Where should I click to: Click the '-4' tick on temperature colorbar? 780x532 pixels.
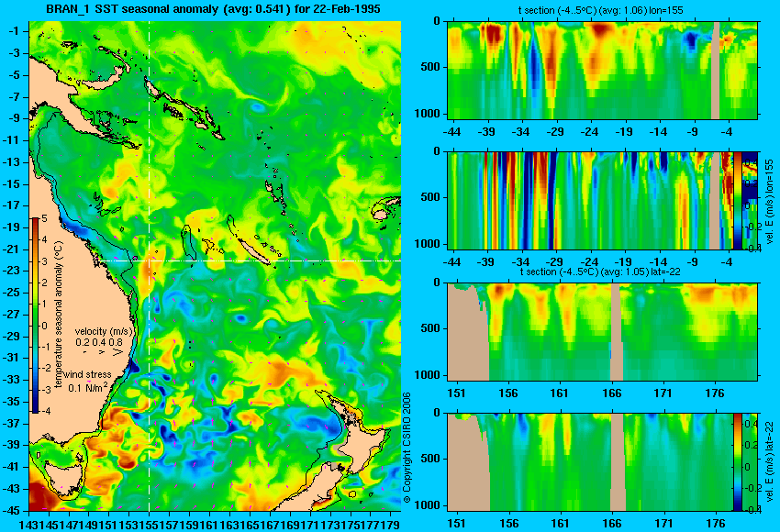(44, 411)
